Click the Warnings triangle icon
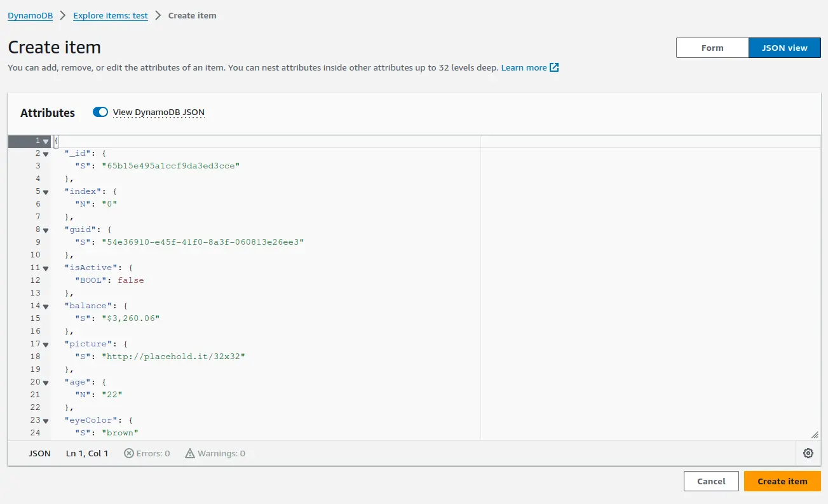Image resolution: width=828 pixels, height=504 pixels. (x=189, y=453)
